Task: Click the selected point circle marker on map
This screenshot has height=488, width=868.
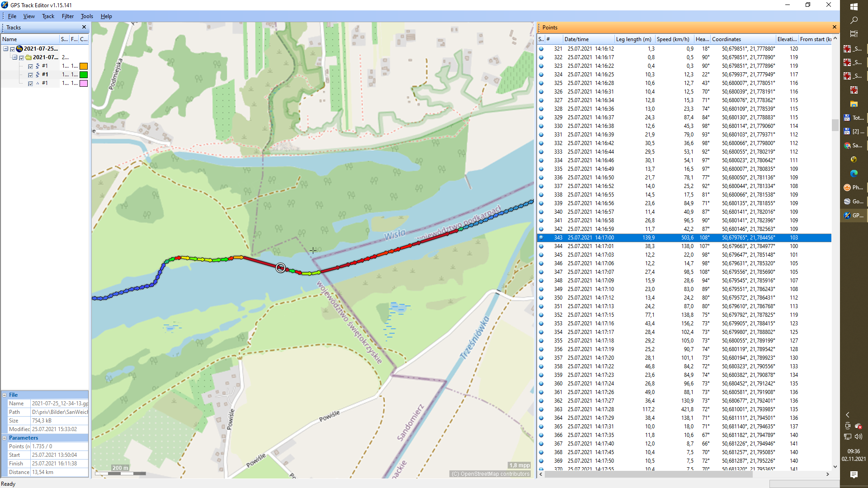Action: 280,268
